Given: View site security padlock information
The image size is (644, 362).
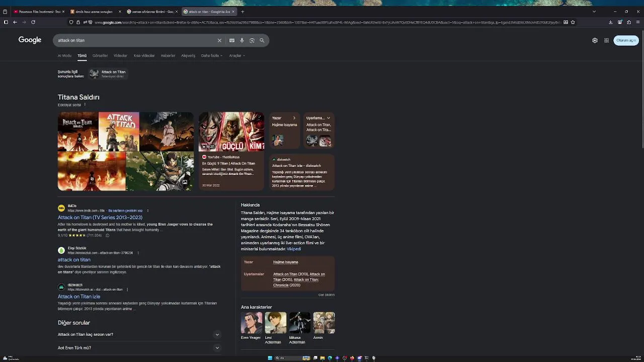Looking at the screenshot, I should tap(78, 22).
